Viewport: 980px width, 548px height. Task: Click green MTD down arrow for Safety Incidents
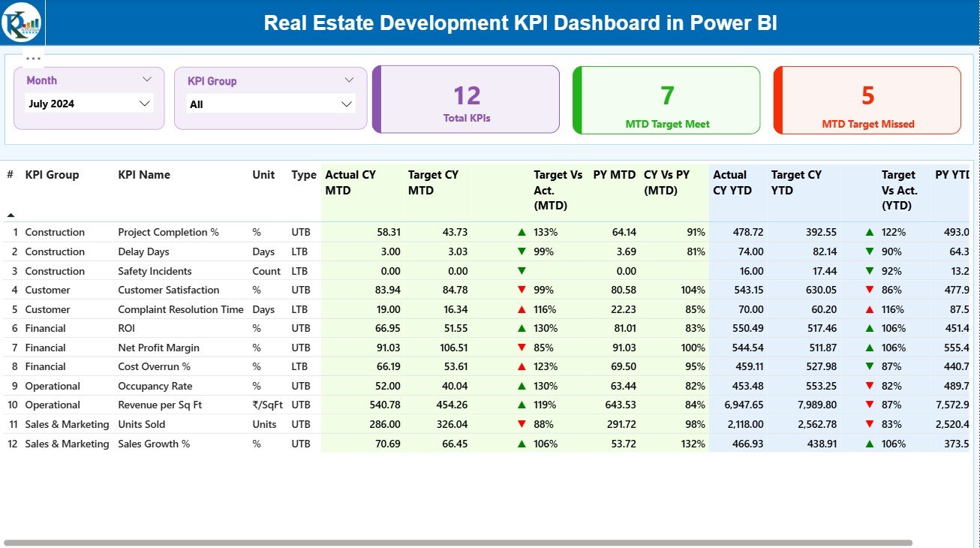click(x=522, y=271)
